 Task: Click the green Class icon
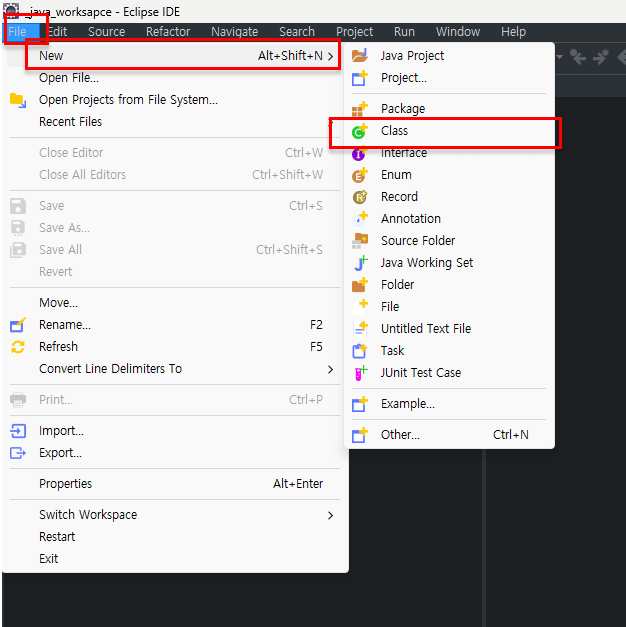[x=360, y=131]
